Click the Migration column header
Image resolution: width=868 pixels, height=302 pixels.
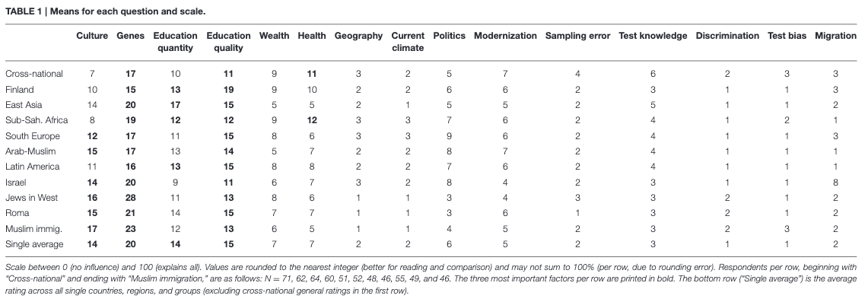[x=835, y=36]
